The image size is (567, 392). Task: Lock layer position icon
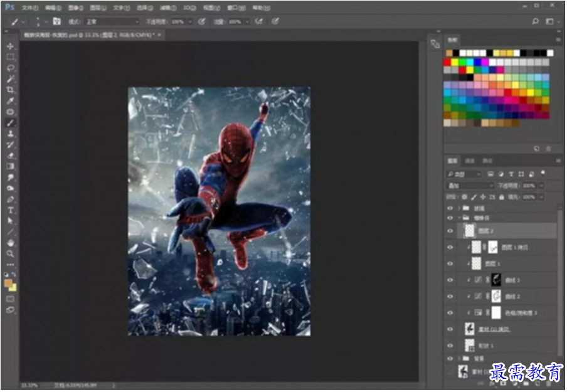[x=483, y=197]
